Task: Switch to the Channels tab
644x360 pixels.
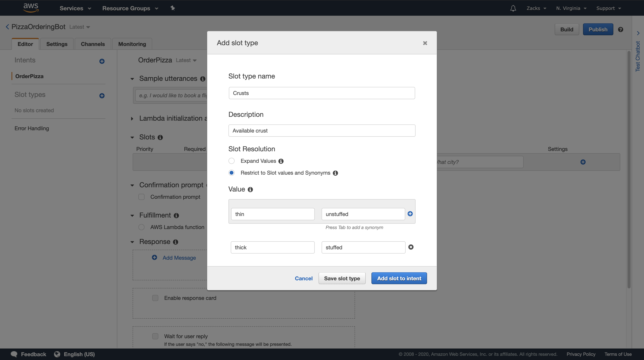Action: [93, 44]
